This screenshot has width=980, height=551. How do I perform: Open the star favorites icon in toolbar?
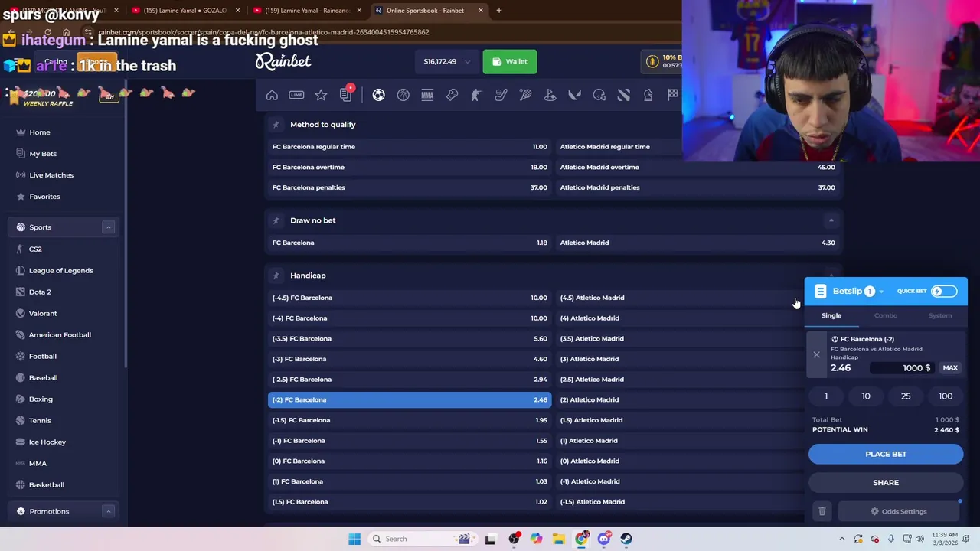[x=321, y=95]
